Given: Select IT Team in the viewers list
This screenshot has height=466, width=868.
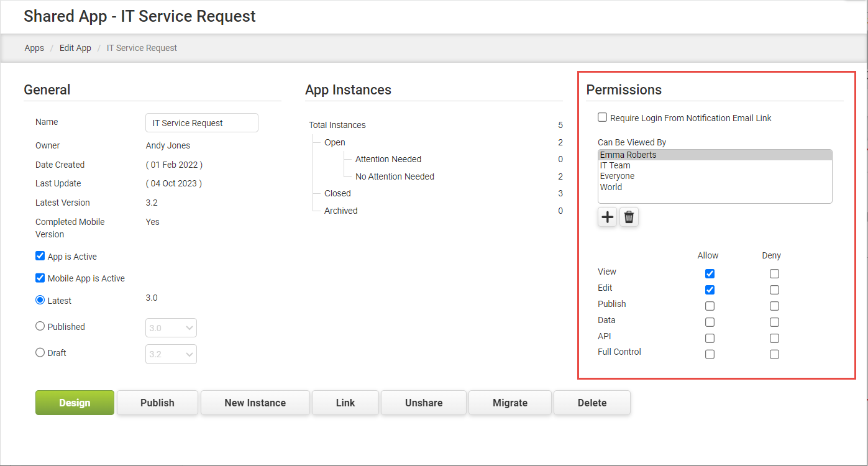Looking at the screenshot, I should coord(615,165).
